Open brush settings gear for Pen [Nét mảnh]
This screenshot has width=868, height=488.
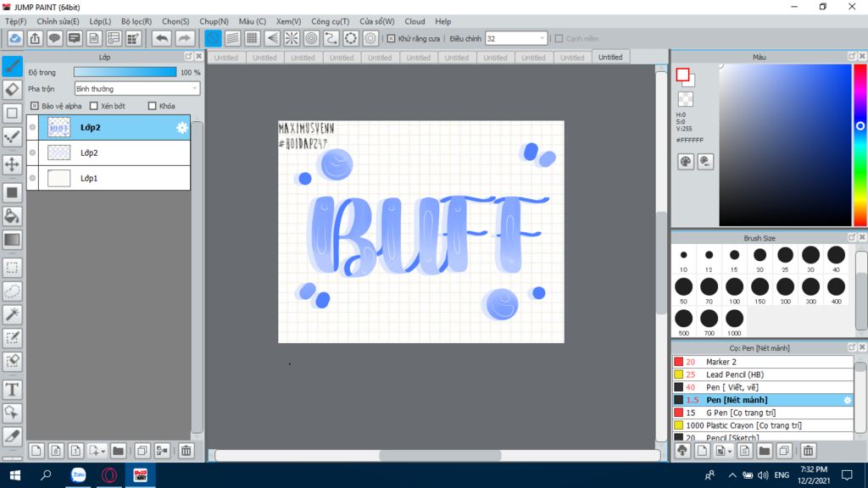[x=847, y=400]
